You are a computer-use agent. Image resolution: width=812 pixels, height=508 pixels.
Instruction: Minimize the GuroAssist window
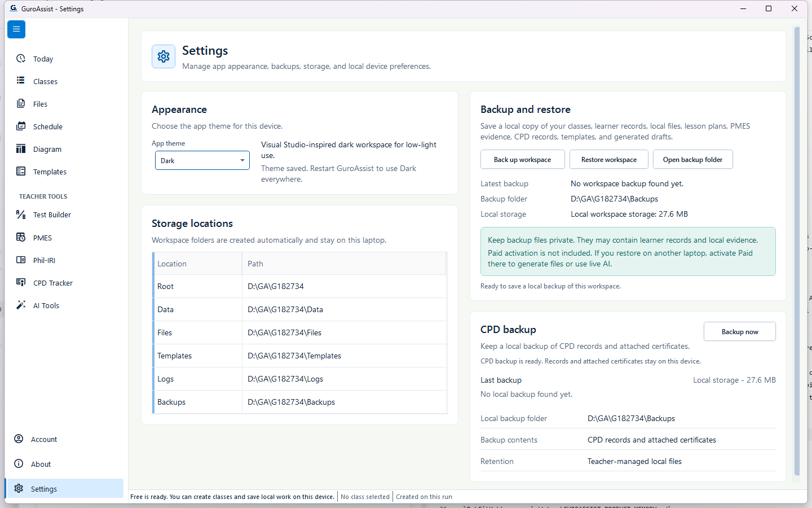coord(743,8)
